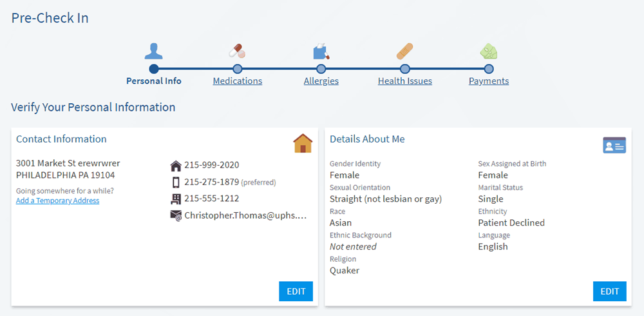Click the address line 3001 Market St erewrwrer

68,163
